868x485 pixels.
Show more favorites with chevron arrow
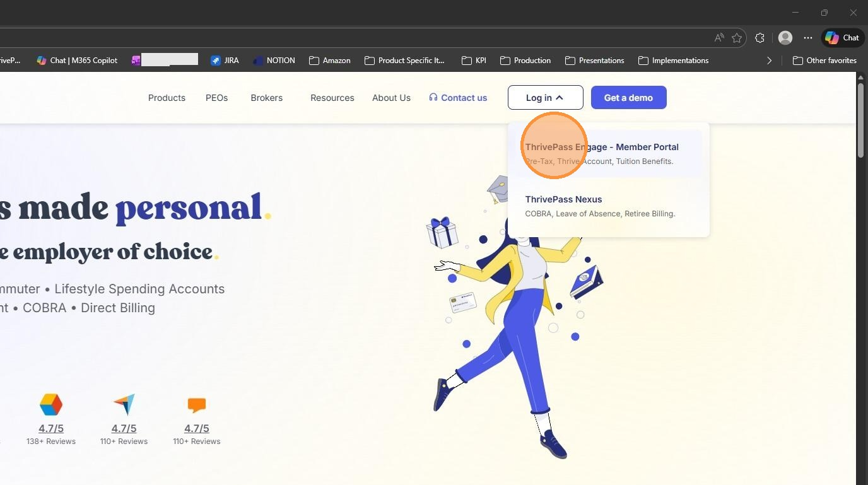[769, 61]
